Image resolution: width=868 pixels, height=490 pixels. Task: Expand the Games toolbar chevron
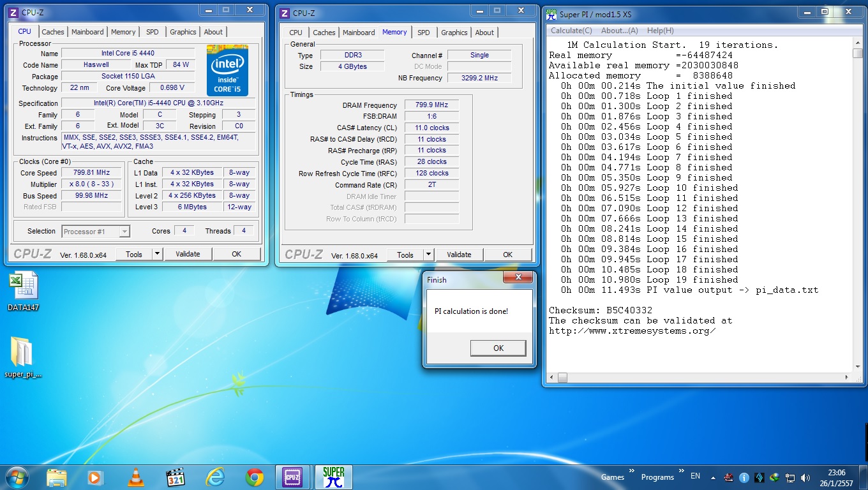click(x=632, y=472)
